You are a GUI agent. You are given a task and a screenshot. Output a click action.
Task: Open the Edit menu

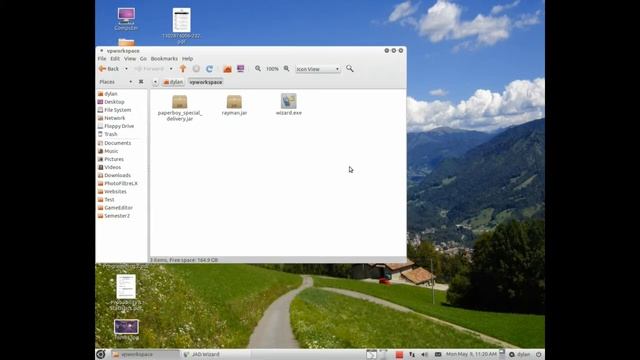pos(115,59)
